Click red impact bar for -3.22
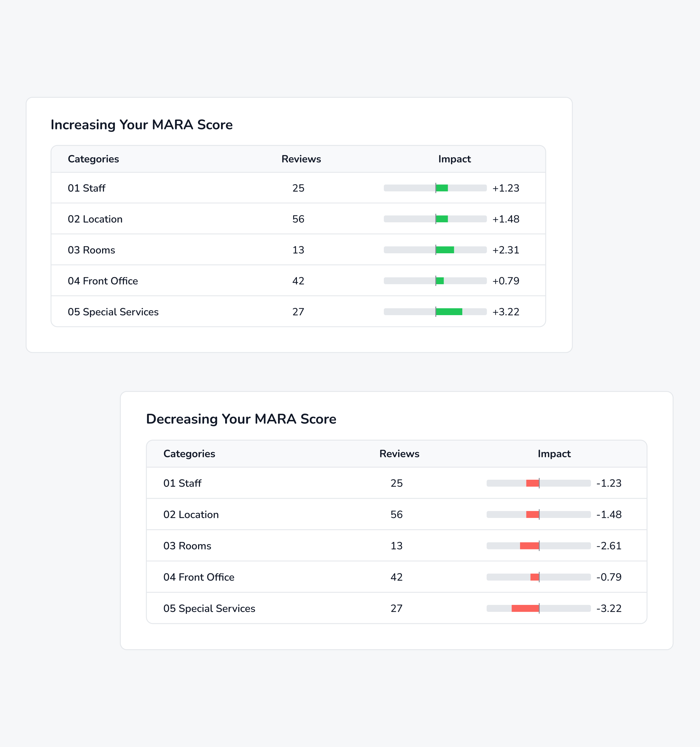The image size is (700, 747). click(x=525, y=608)
